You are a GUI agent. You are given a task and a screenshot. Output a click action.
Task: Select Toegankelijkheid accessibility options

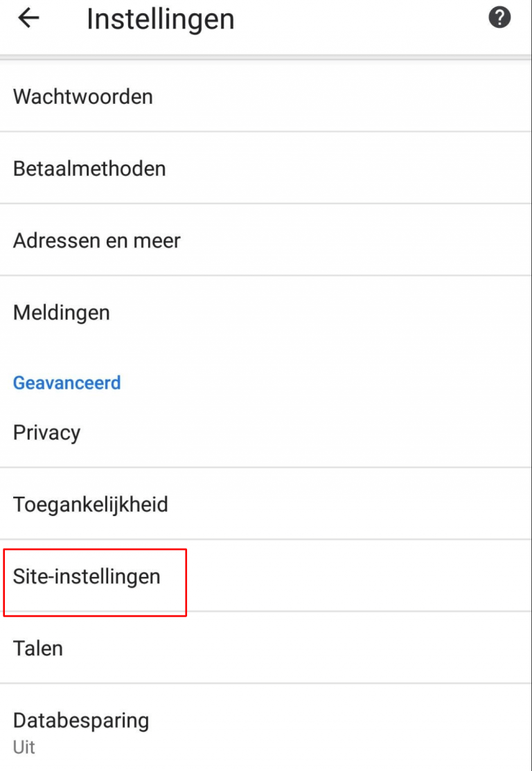[91, 504]
